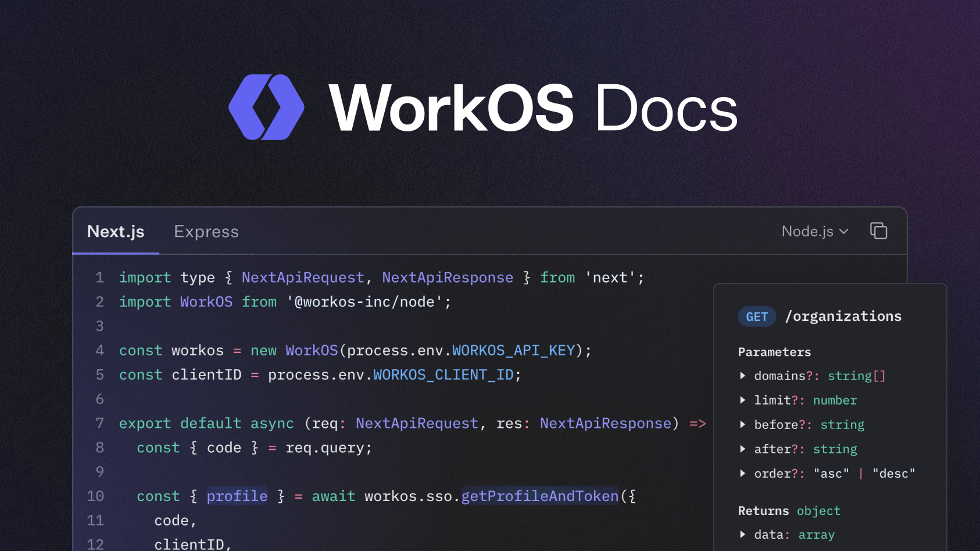Screen dimensions: 980x551
Task: Click the arrow marker beside before parameter
Action: [743, 425]
